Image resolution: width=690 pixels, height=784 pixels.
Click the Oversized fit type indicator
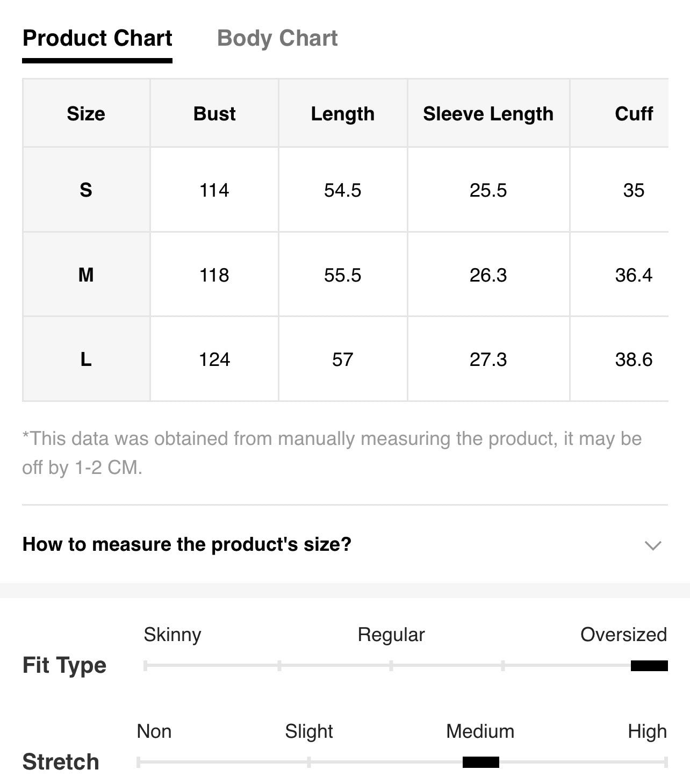(x=649, y=666)
